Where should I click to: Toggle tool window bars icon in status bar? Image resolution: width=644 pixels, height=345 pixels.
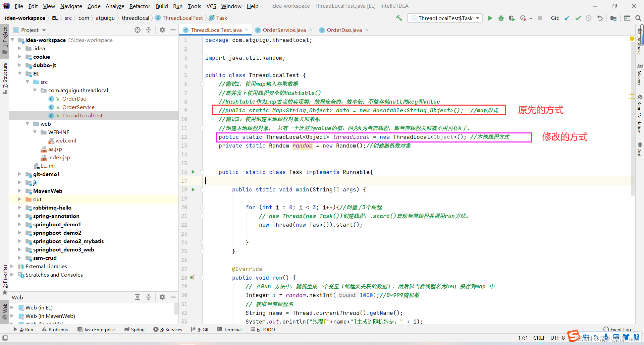(x=5, y=338)
